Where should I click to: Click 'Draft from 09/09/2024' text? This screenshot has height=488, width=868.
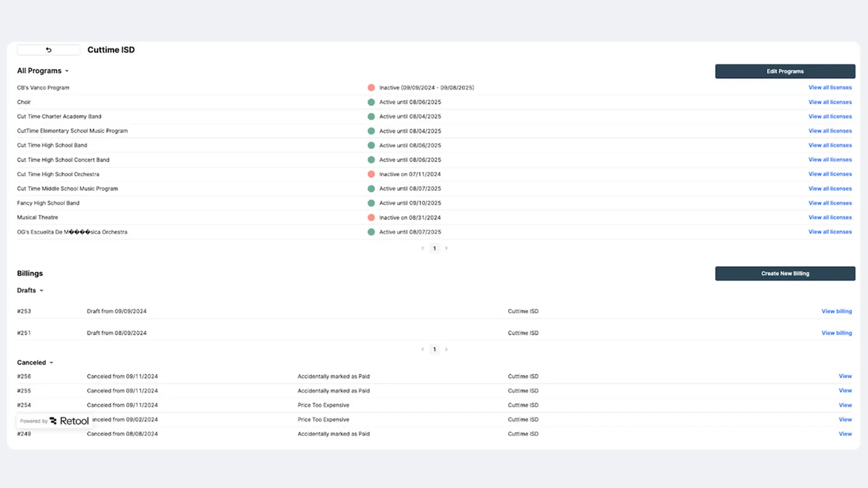pyautogui.click(x=117, y=311)
